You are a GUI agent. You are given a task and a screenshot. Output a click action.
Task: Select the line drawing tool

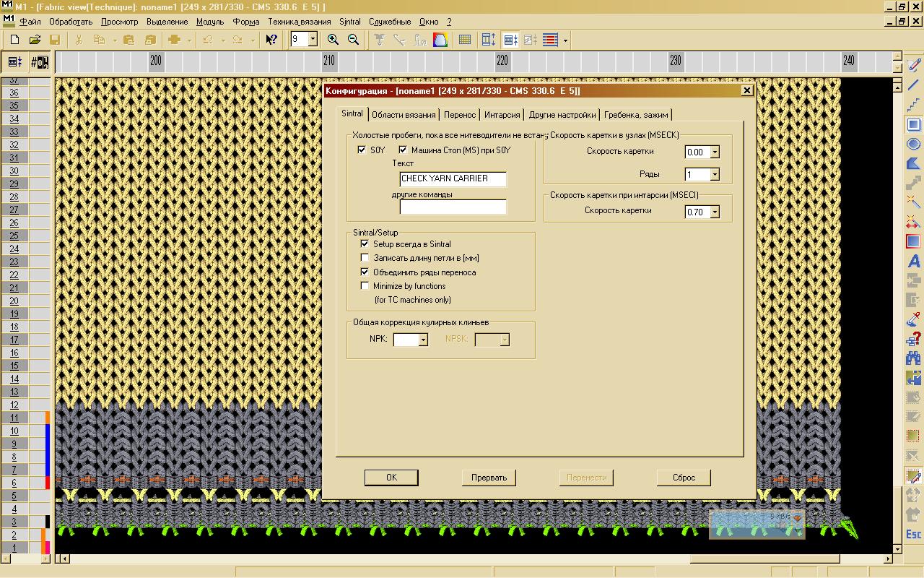pyautogui.click(x=913, y=86)
